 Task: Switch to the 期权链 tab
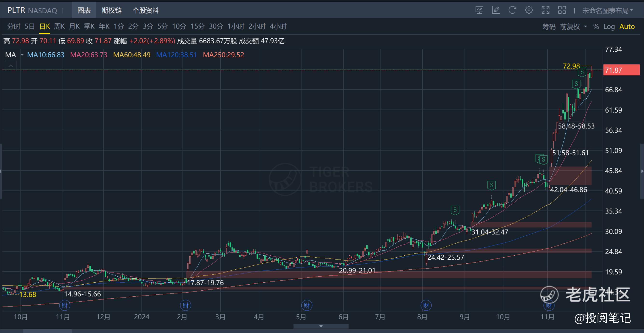[111, 10]
